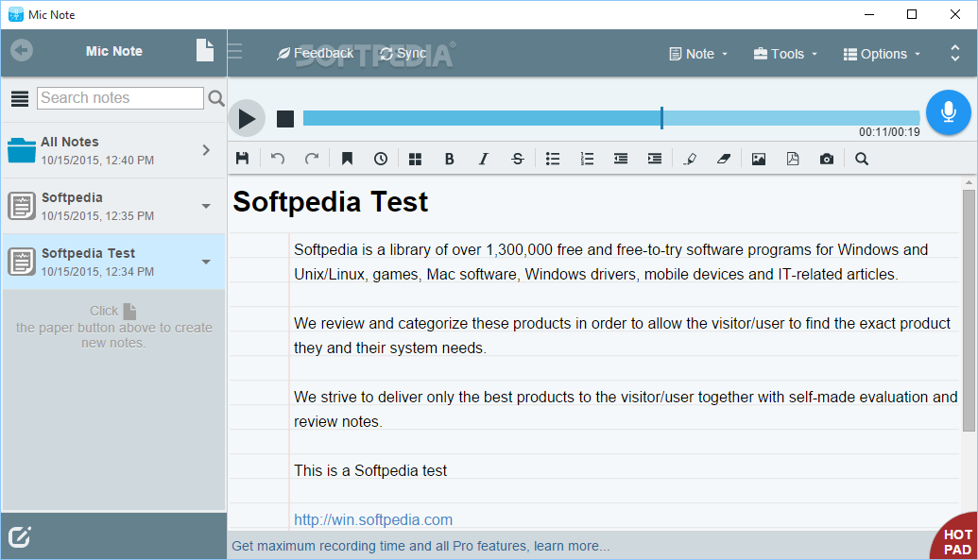The height and width of the screenshot is (560, 978).
Task: Click the expand/collapse arrows in top bar
Action: [955, 53]
